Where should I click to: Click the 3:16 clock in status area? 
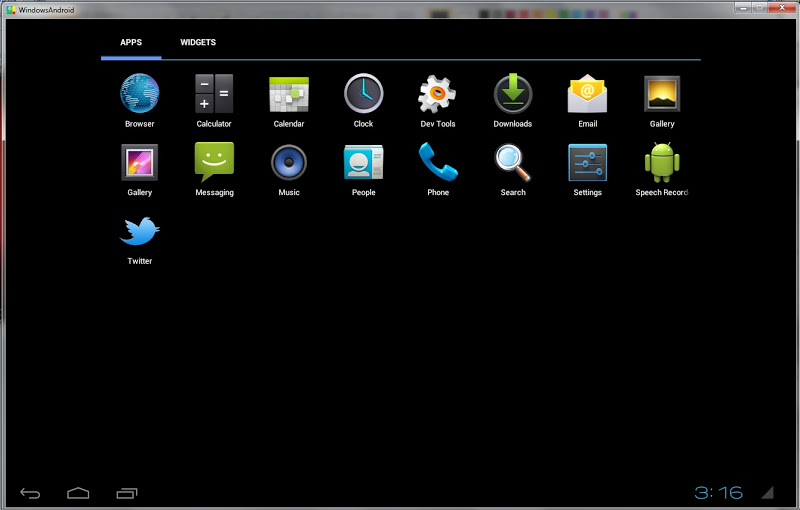tap(718, 493)
